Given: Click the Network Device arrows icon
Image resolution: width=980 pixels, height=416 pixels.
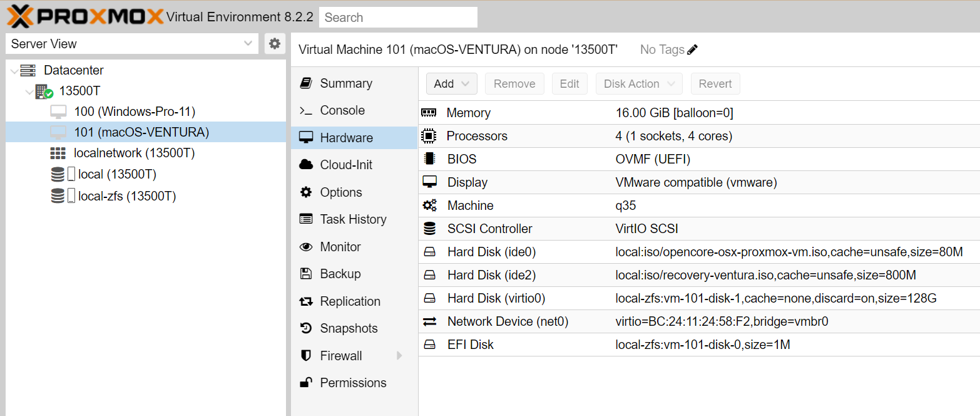Looking at the screenshot, I should [x=429, y=321].
